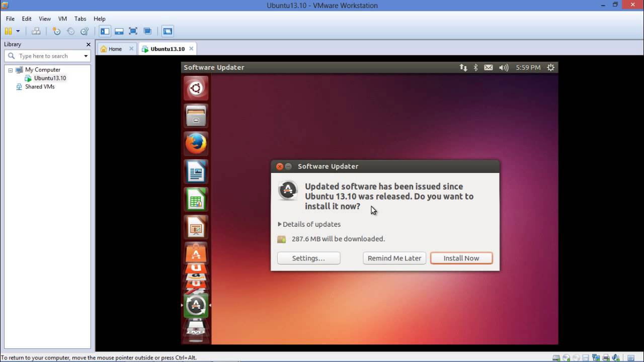Open the Files launcher icon

coord(196,116)
